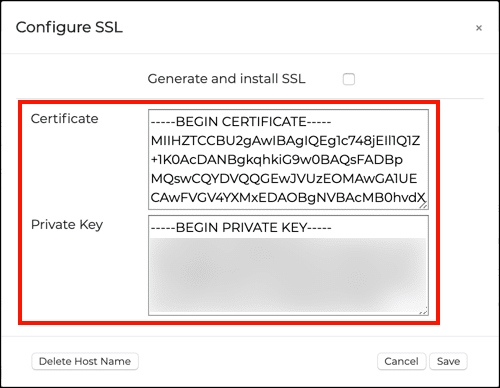Save the SSL configuration
The image size is (500, 388).
click(x=448, y=361)
